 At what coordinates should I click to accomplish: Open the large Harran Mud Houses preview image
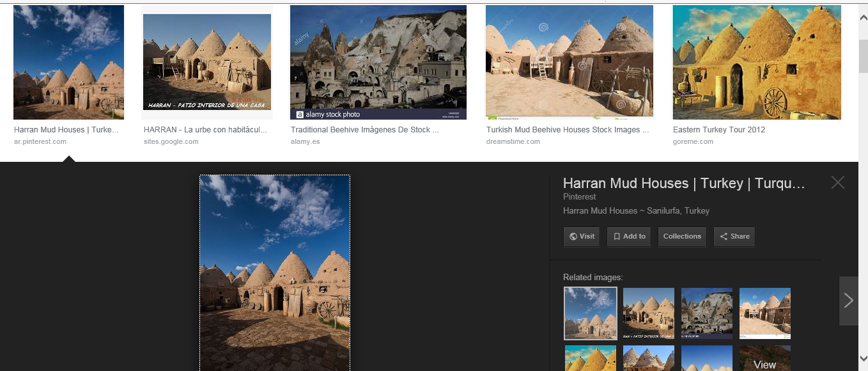275,273
